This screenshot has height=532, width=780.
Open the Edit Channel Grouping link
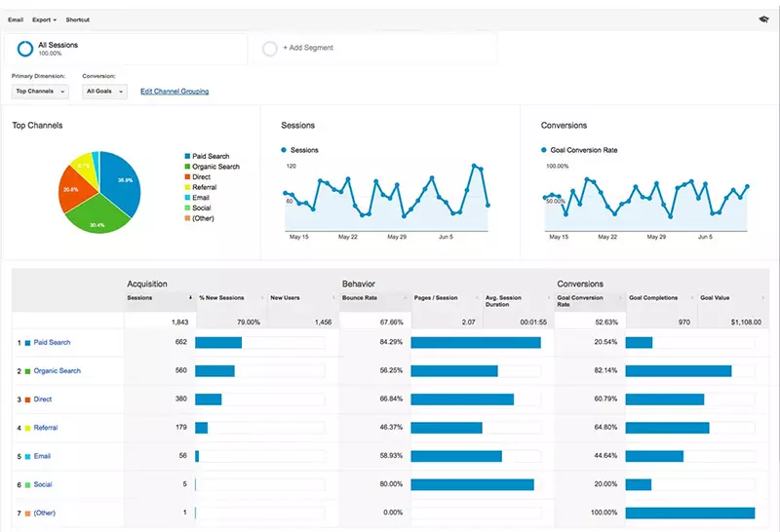[175, 92]
